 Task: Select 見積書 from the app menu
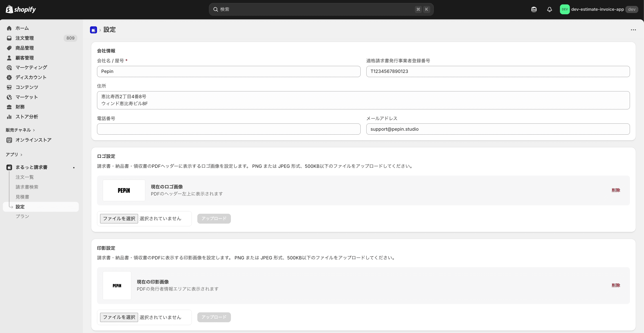point(22,197)
